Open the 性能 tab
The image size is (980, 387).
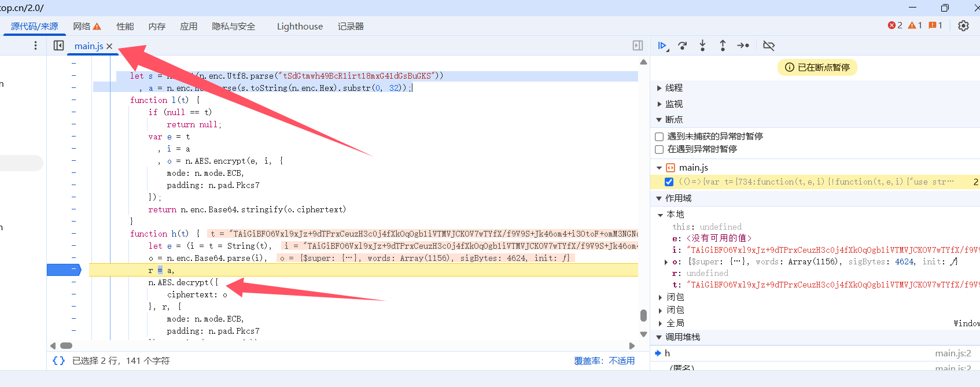pyautogui.click(x=125, y=27)
